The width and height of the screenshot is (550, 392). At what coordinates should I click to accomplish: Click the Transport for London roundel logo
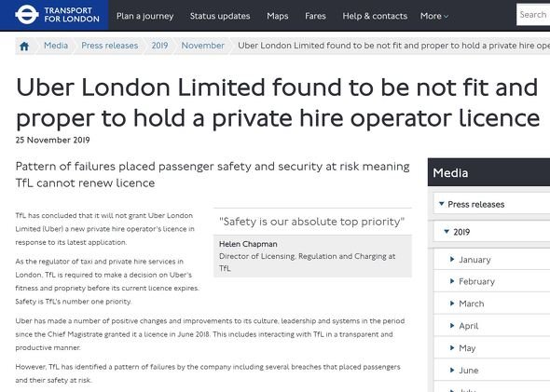coord(27,15)
